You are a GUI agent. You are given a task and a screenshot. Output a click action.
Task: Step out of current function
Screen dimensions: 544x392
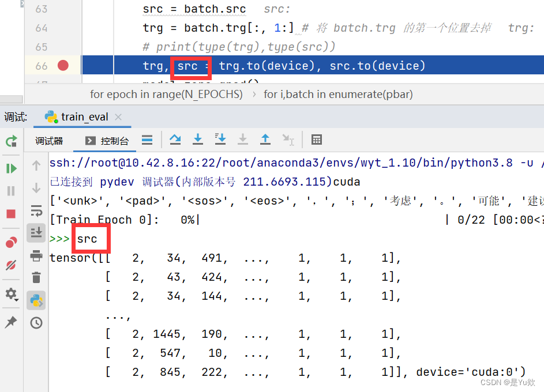[x=265, y=140]
